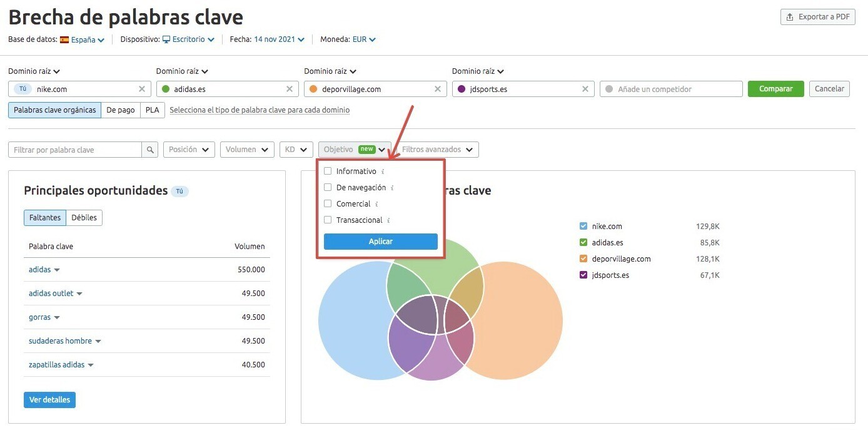
Task: Toggle the deporvillage.com orange legend swatch
Action: [x=583, y=259]
